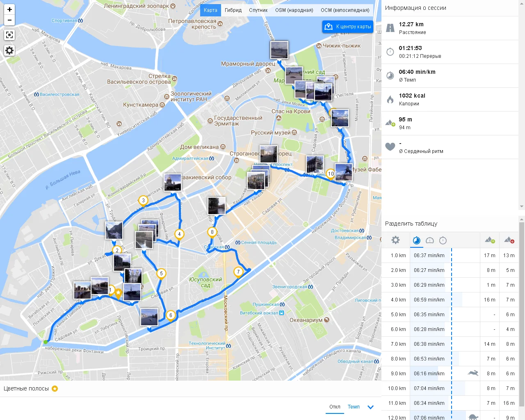Viewport: 525px width, 420px height.
Task: Click kilometer marker 7 on the route
Action: 238,272
